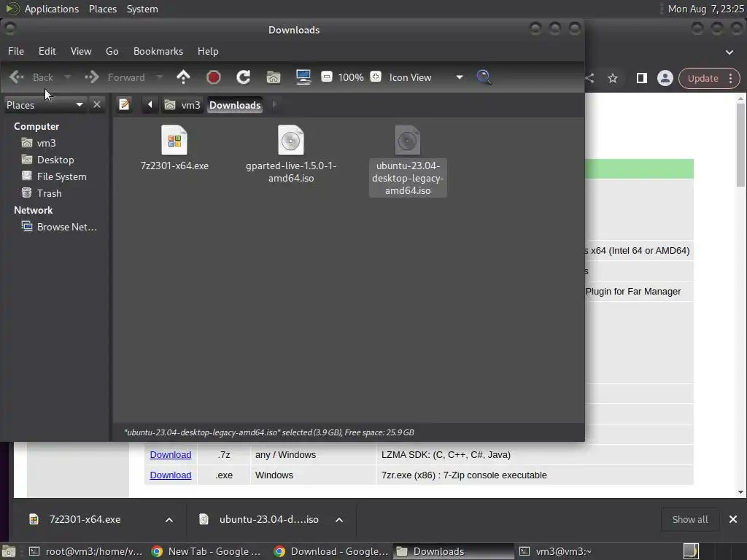
Task: Open the Home folder toolbar icon
Action: 274,77
